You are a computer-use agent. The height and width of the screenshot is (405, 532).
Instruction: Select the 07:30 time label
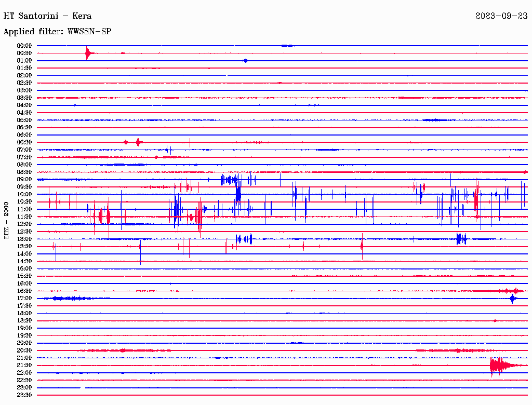24,157
